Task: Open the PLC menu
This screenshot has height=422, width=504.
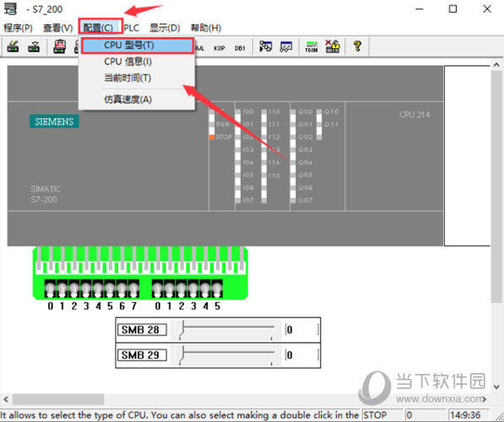Action: pyautogui.click(x=132, y=28)
